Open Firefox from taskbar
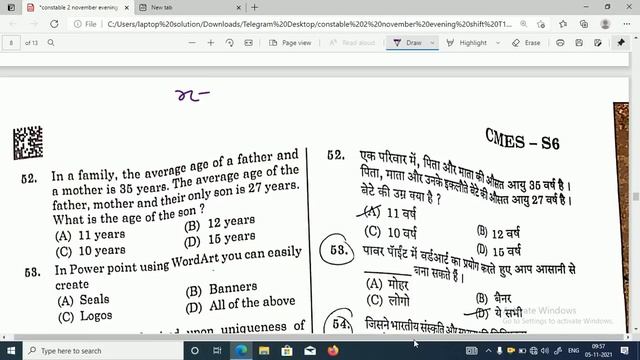This screenshot has width=640, height=360. [x=333, y=351]
